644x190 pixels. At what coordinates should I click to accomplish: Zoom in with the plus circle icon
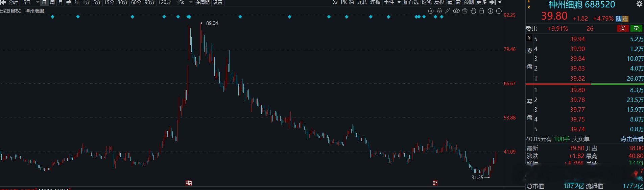tap(491, 11)
